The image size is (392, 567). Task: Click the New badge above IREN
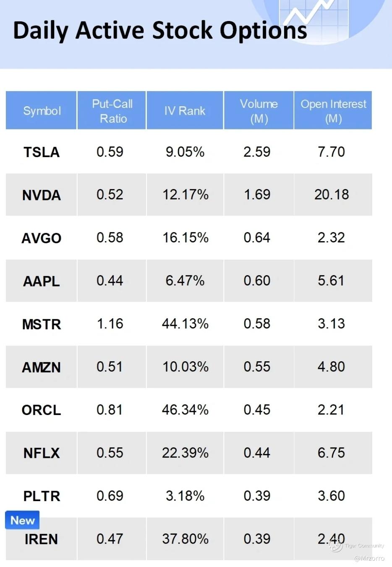22,520
